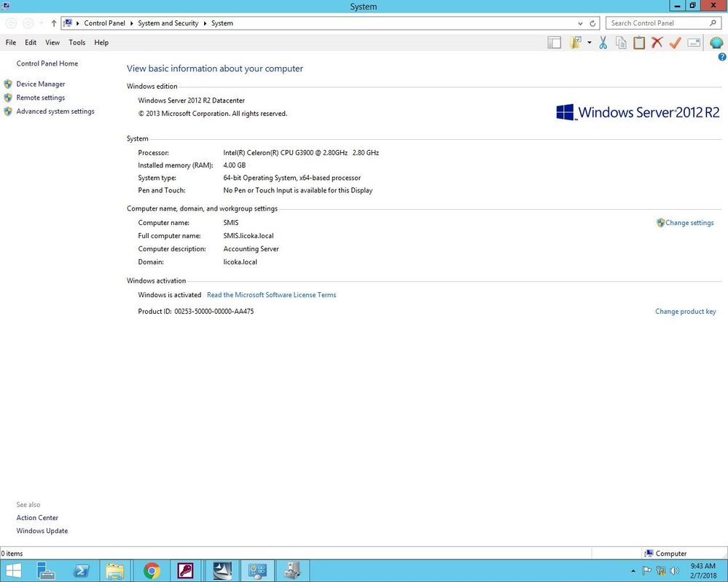The image size is (728, 582).
Task: Click the network tray icon
Action: click(x=661, y=571)
